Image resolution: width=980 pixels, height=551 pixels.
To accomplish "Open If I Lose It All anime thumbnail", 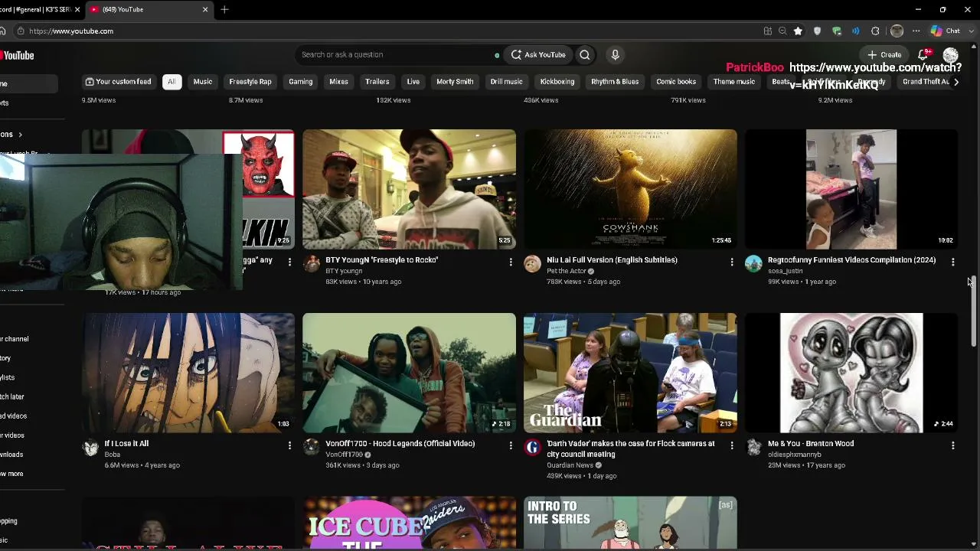I will tap(188, 373).
